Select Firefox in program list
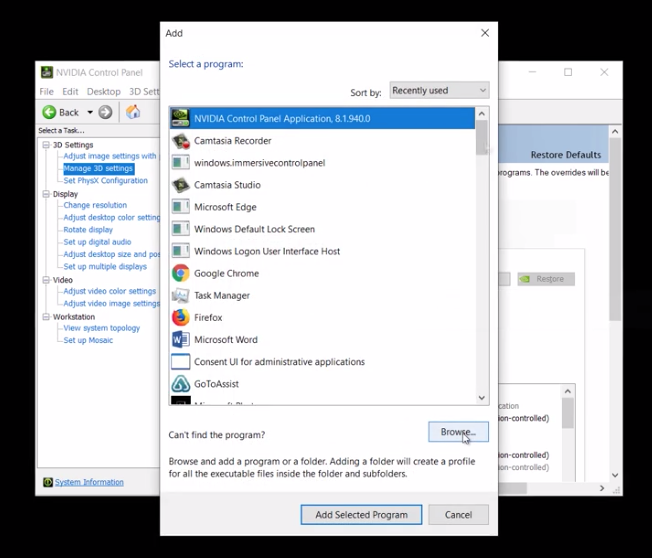The height and width of the screenshot is (558, 652). (x=322, y=317)
